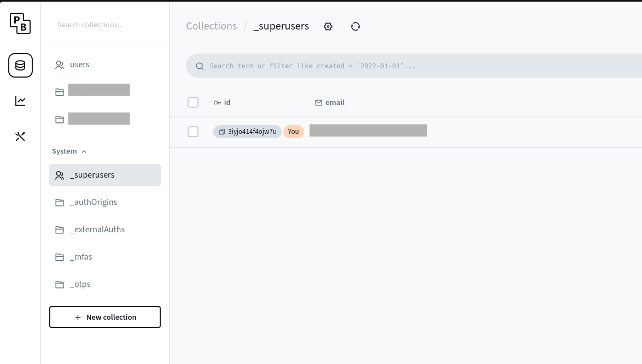
Task: Open the _superusers collection settings gear
Action: tap(328, 26)
